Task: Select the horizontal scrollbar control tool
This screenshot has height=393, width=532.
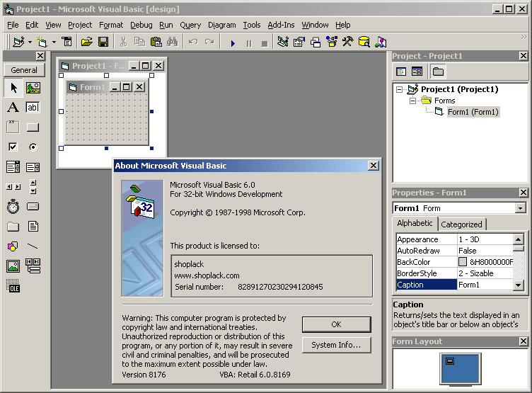Action: pos(13,187)
